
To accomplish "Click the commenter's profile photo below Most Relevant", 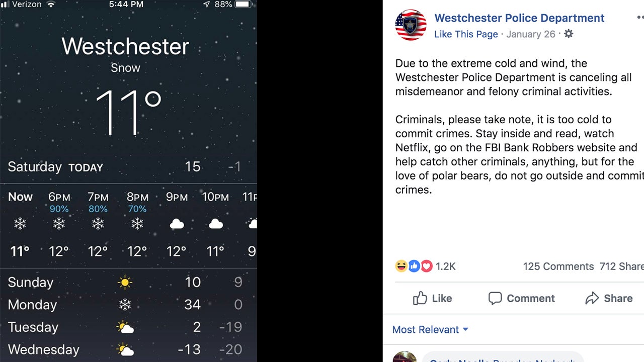I will point(405,358).
